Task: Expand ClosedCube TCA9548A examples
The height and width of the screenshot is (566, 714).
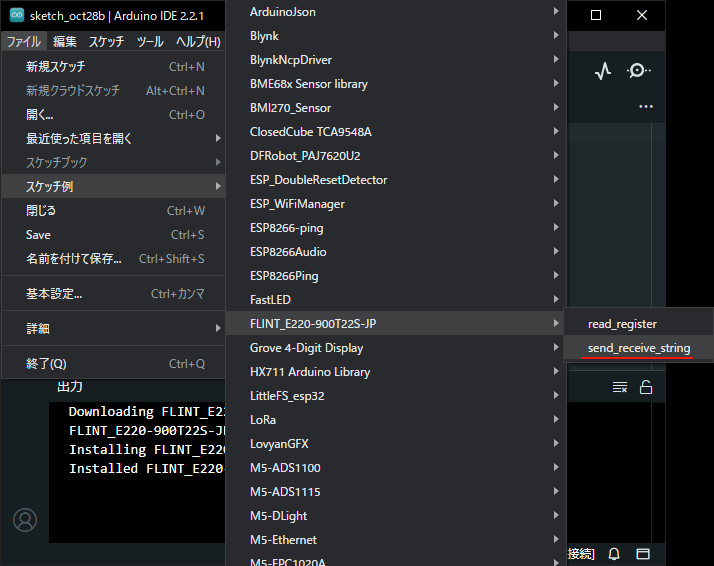Action: (396, 132)
